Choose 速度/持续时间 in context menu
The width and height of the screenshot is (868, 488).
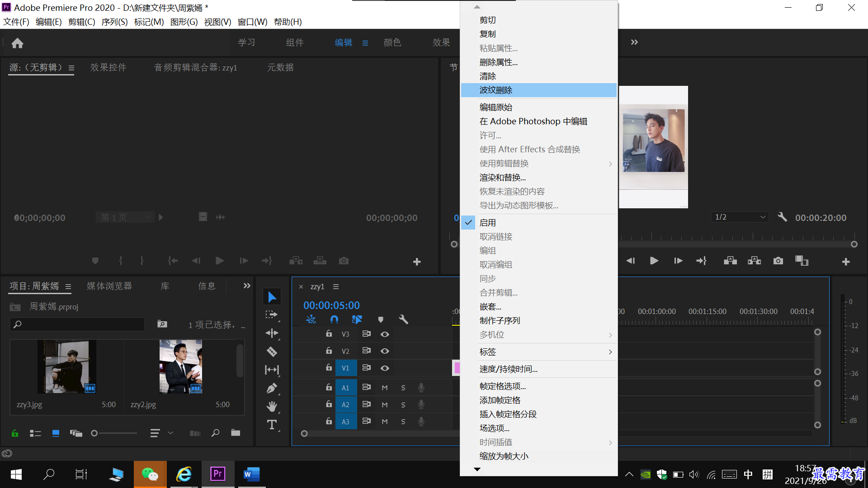tap(539, 369)
